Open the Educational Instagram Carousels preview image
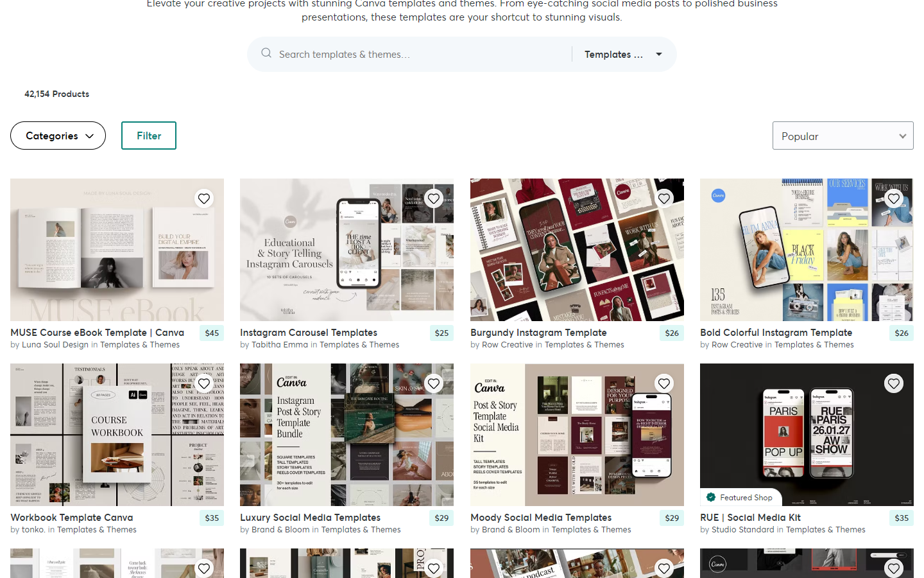This screenshot has height=578, width=924. [x=346, y=250]
